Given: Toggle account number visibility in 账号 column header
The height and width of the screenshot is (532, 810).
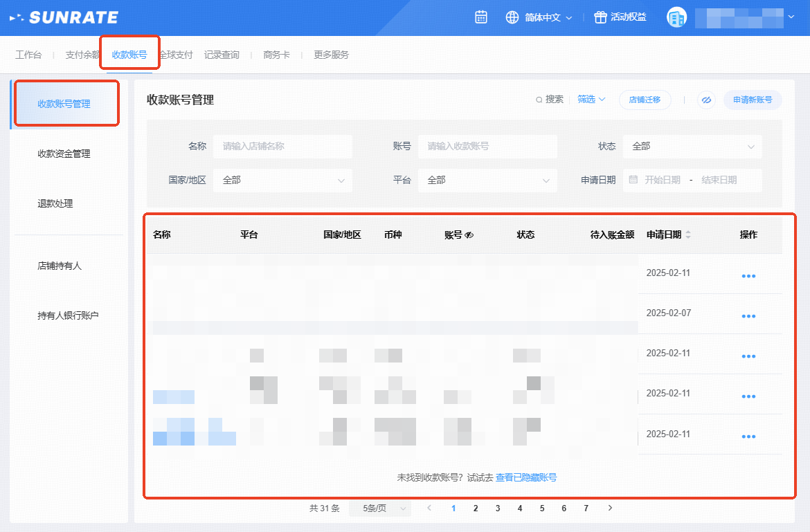Looking at the screenshot, I should coord(469,235).
